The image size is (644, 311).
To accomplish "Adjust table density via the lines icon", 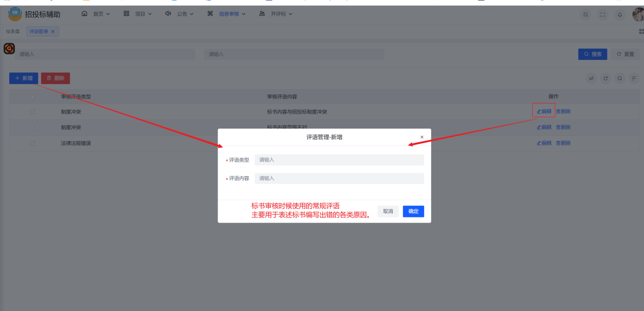I will (634, 78).
